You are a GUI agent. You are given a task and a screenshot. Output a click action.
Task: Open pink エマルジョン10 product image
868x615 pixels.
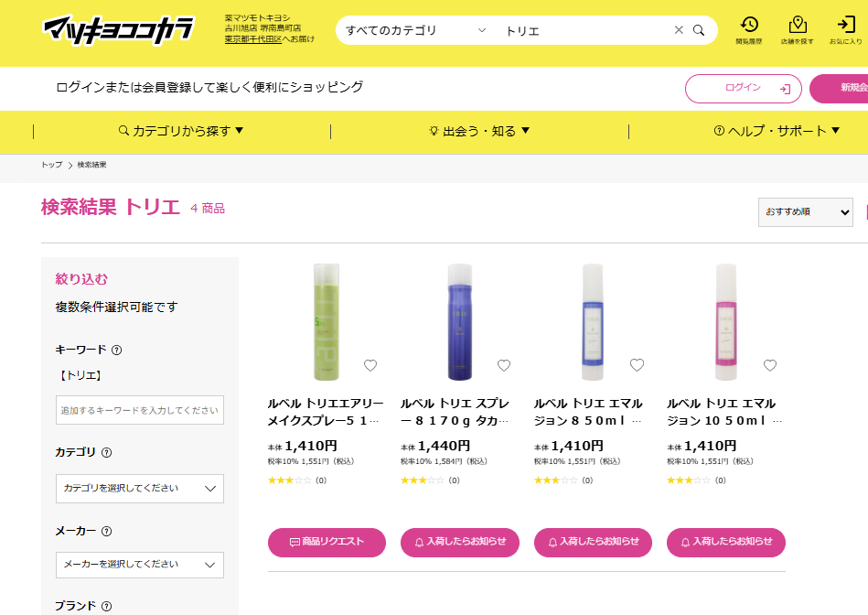pos(725,322)
